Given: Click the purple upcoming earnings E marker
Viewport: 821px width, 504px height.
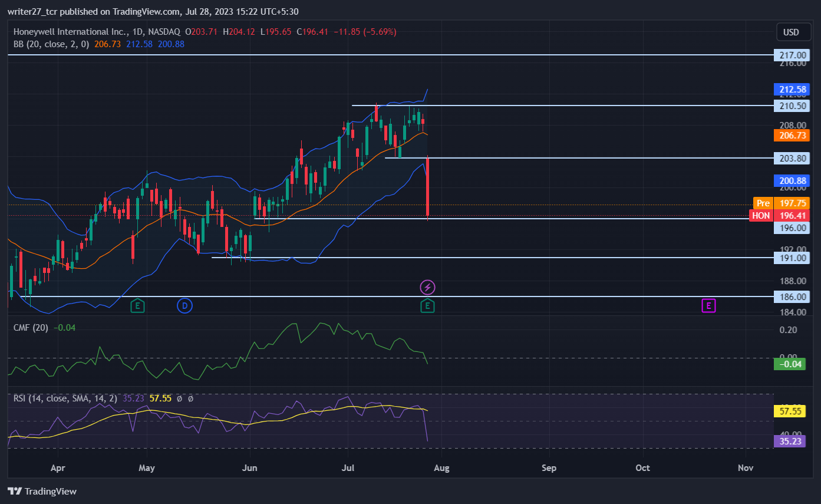Looking at the screenshot, I should click(708, 305).
